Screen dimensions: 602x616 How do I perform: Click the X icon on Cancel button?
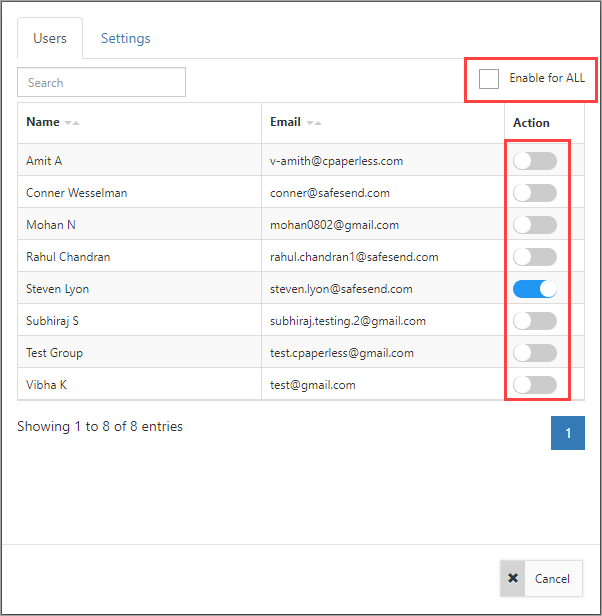pos(513,578)
